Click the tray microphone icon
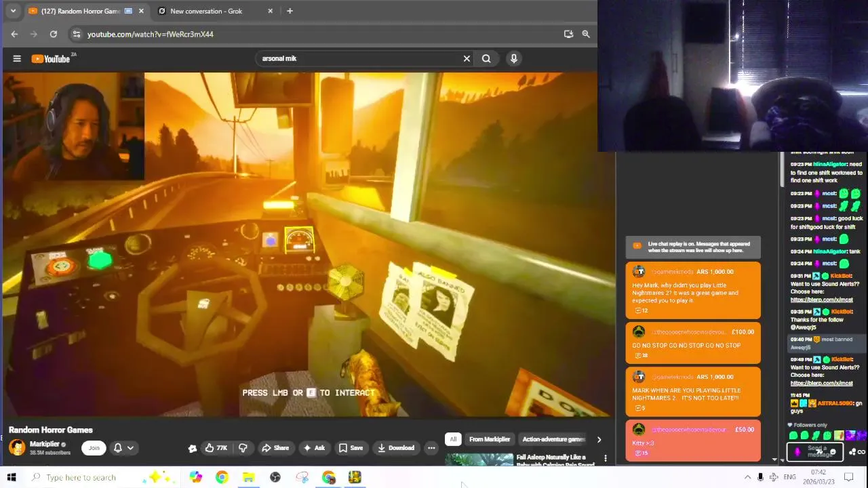The width and height of the screenshot is (868, 488). (x=760, y=477)
